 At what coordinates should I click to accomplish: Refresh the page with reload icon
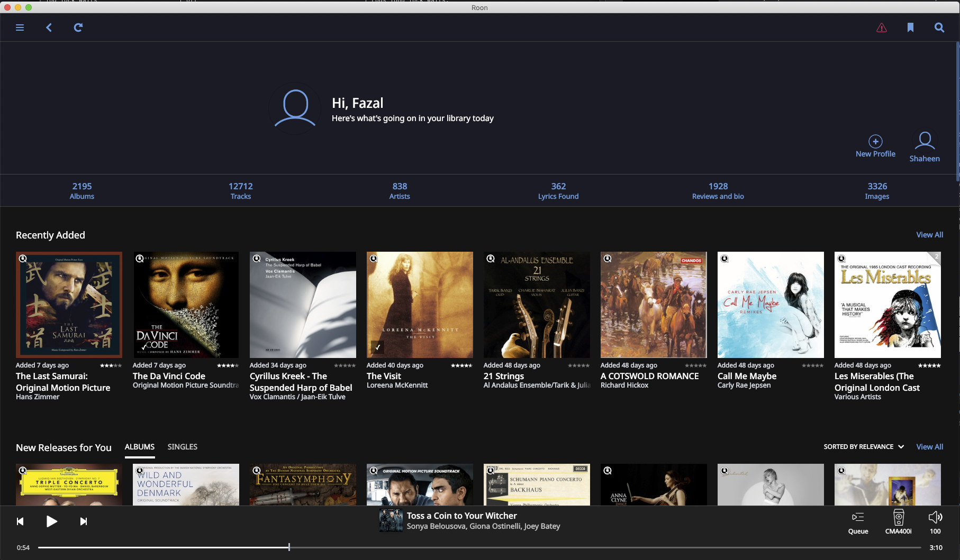(78, 27)
